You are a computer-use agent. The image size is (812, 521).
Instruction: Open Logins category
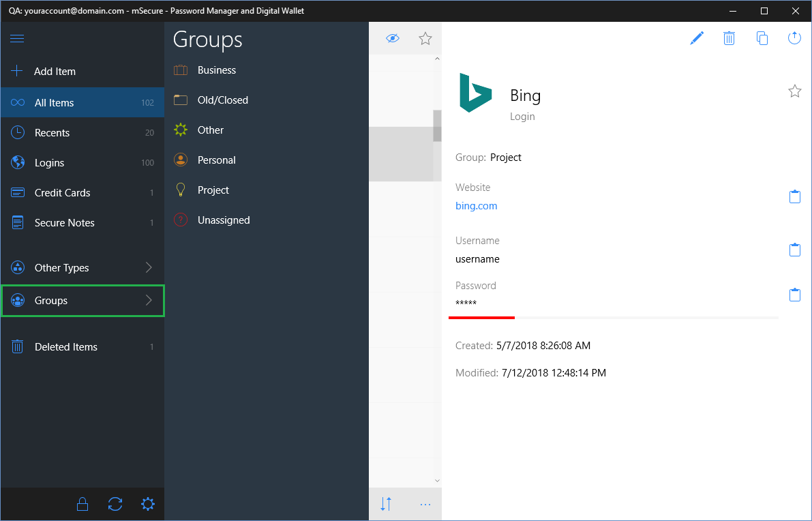coord(82,162)
